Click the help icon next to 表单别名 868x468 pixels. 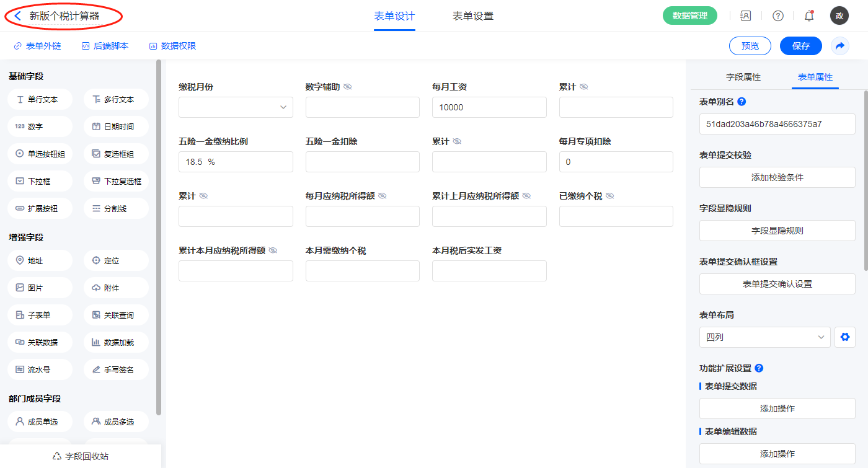[742, 102]
